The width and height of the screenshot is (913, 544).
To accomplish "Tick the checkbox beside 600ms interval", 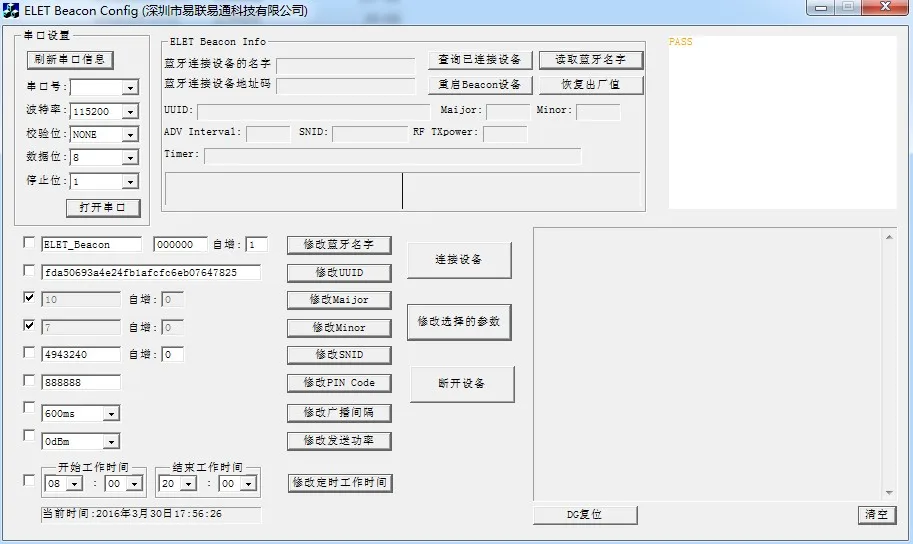I will pyautogui.click(x=29, y=407).
